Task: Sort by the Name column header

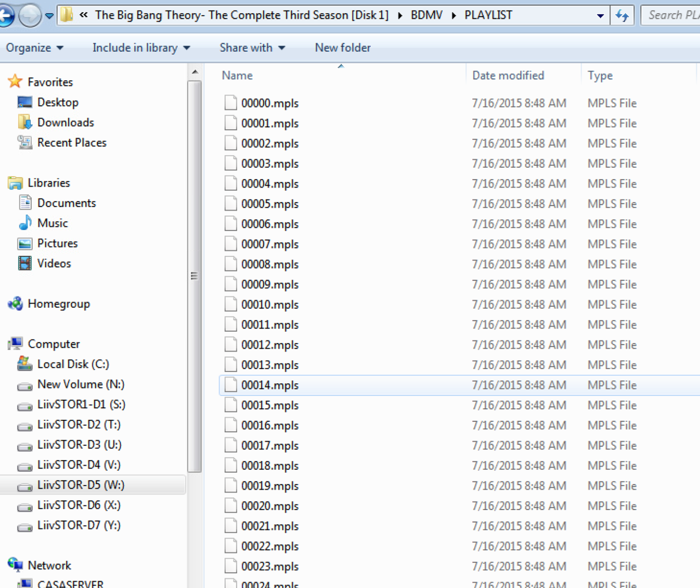Action: [237, 75]
